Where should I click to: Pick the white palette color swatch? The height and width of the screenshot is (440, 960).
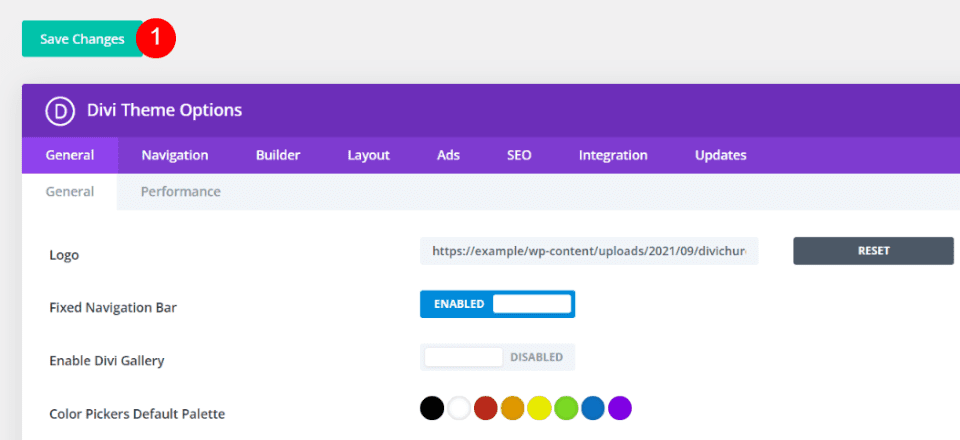[459, 408]
